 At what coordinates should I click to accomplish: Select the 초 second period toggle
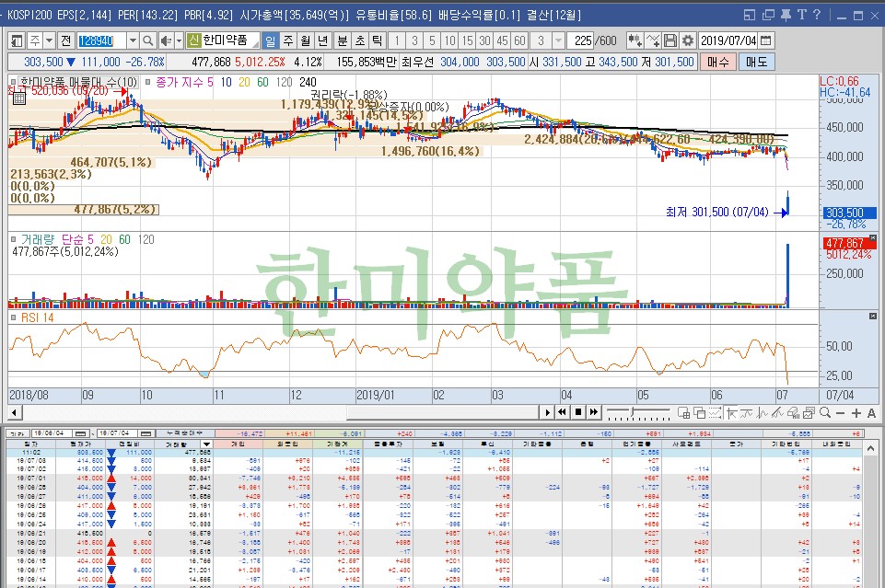tap(360, 40)
